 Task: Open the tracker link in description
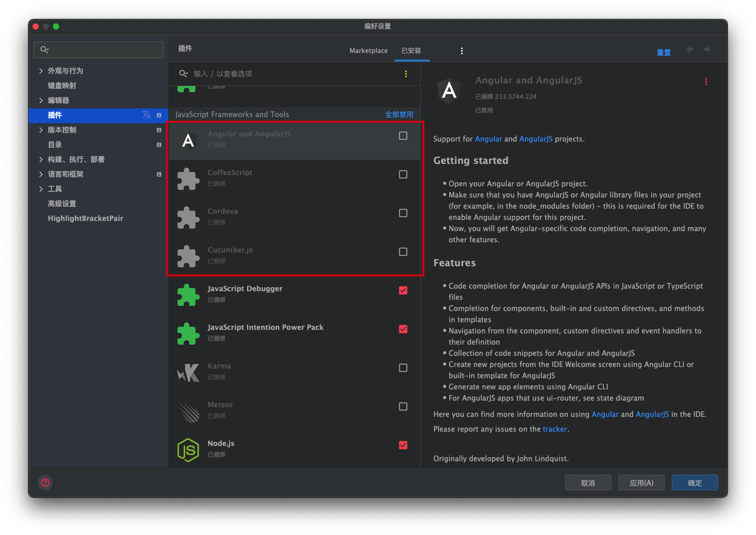555,429
